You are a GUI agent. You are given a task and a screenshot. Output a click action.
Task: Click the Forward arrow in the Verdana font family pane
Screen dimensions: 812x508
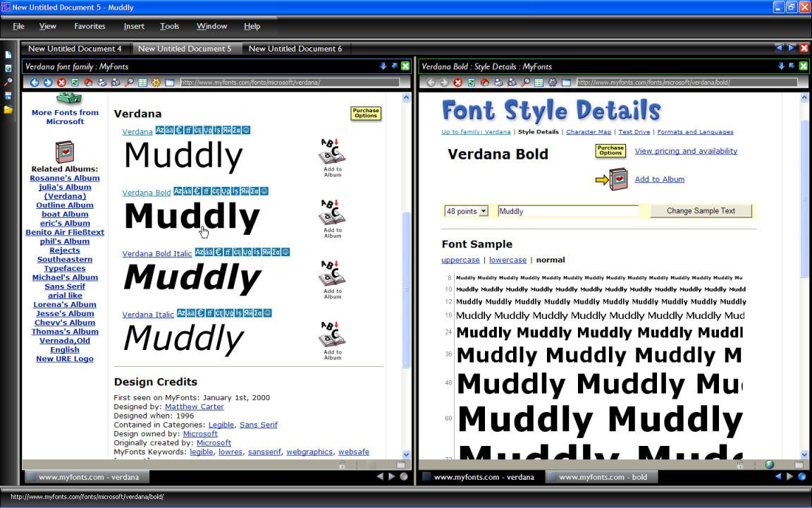pyautogui.click(x=48, y=83)
